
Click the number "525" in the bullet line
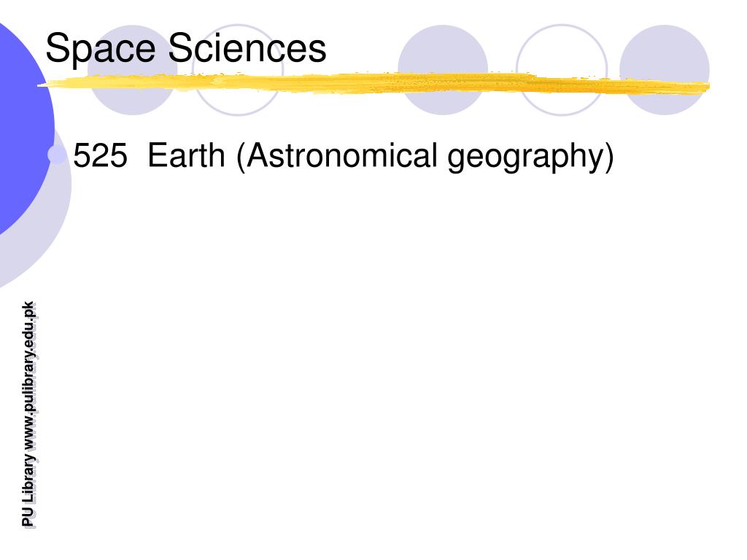[x=101, y=156]
